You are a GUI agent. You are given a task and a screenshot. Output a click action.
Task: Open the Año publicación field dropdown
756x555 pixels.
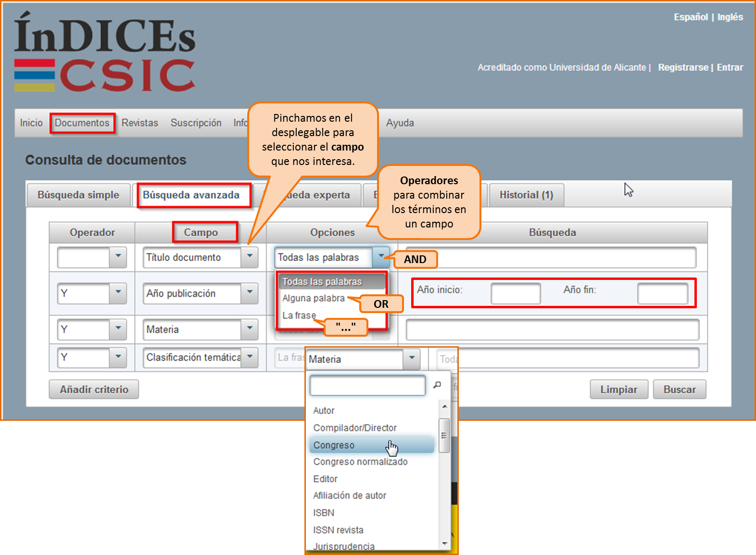pyautogui.click(x=250, y=293)
